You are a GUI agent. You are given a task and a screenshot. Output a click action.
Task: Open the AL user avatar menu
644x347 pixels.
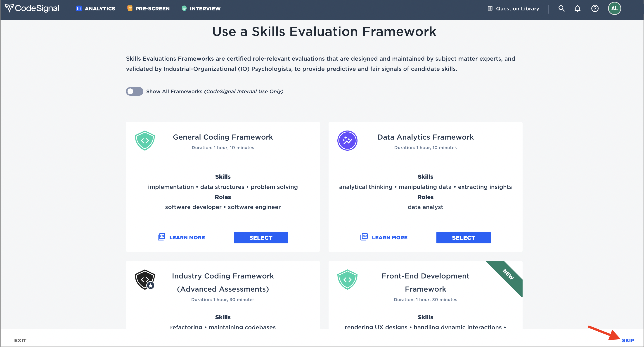[615, 9]
